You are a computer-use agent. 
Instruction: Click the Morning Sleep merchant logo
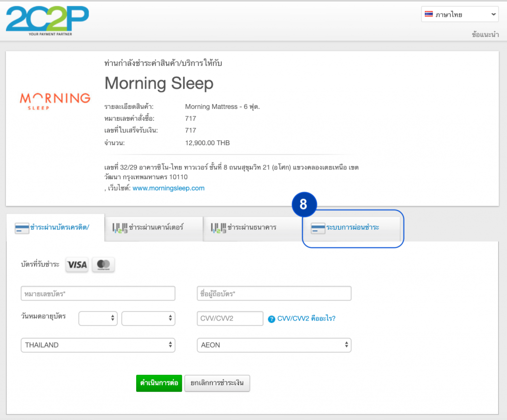point(55,101)
